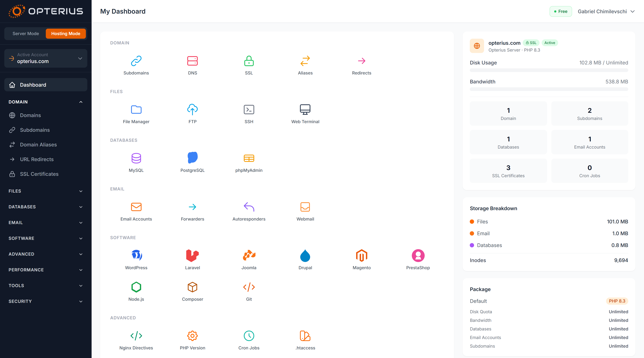Open the DNS management icon
The image size is (644, 358).
click(x=192, y=66)
